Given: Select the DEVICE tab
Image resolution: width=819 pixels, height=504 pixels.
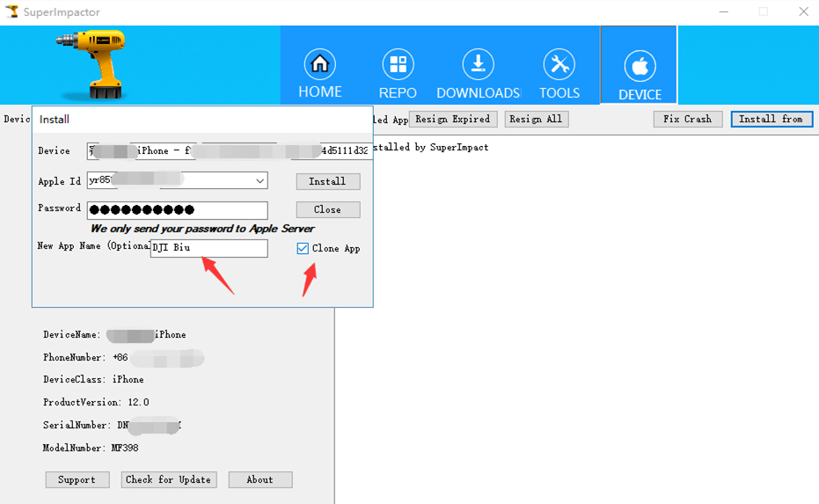Looking at the screenshot, I should click(x=640, y=65).
